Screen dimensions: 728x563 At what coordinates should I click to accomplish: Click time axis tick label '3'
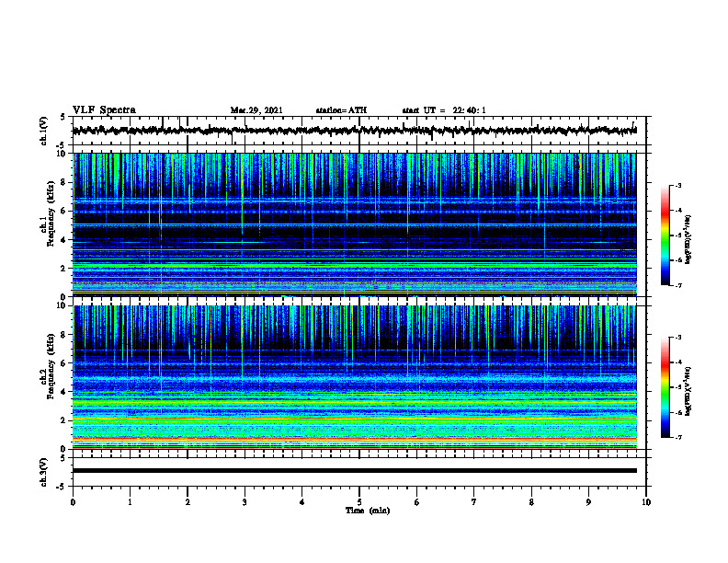point(245,502)
